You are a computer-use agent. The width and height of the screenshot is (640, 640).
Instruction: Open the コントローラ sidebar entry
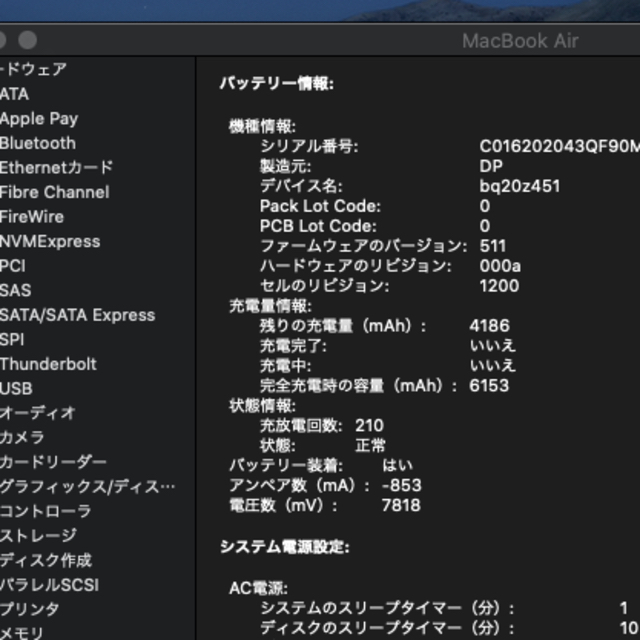[45, 511]
